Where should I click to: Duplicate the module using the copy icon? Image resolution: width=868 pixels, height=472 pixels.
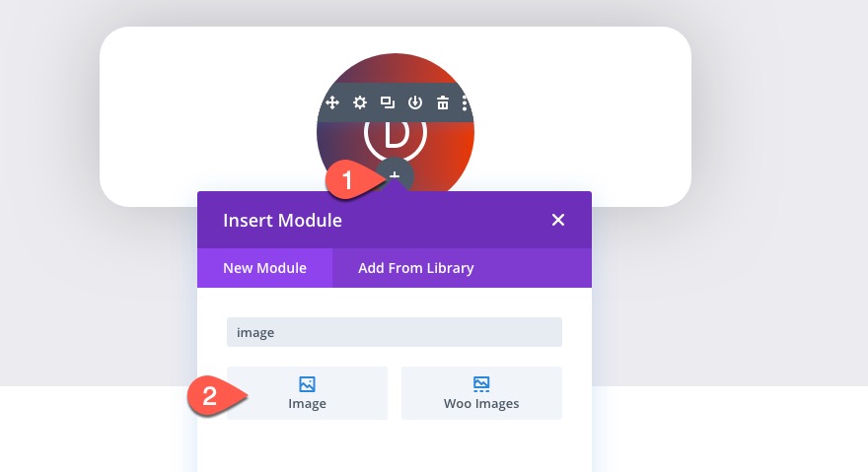pyautogui.click(x=388, y=102)
